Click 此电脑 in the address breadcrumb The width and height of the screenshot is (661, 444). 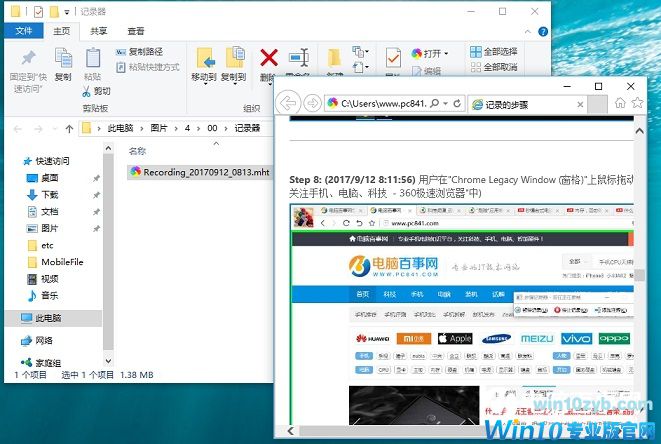120,128
